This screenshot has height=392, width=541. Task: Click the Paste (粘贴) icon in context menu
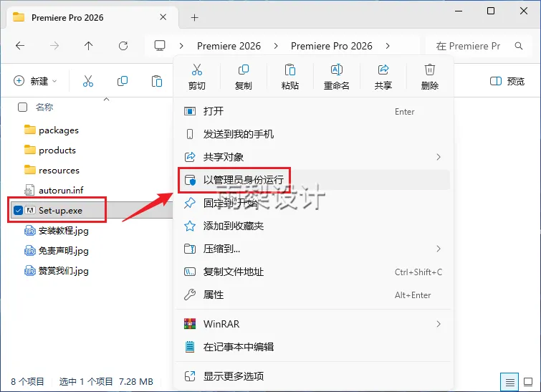tap(289, 70)
